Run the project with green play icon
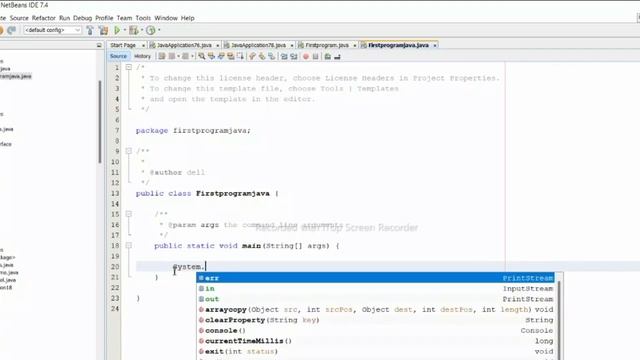The width and height of the screenshot is (640, 360). tap(117, 30)
